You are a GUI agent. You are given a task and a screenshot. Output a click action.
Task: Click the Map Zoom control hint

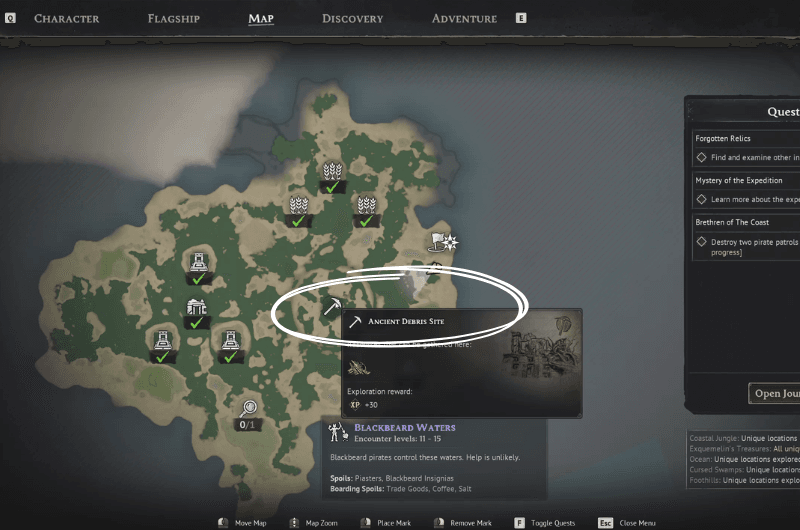click(x=313, y=523)
